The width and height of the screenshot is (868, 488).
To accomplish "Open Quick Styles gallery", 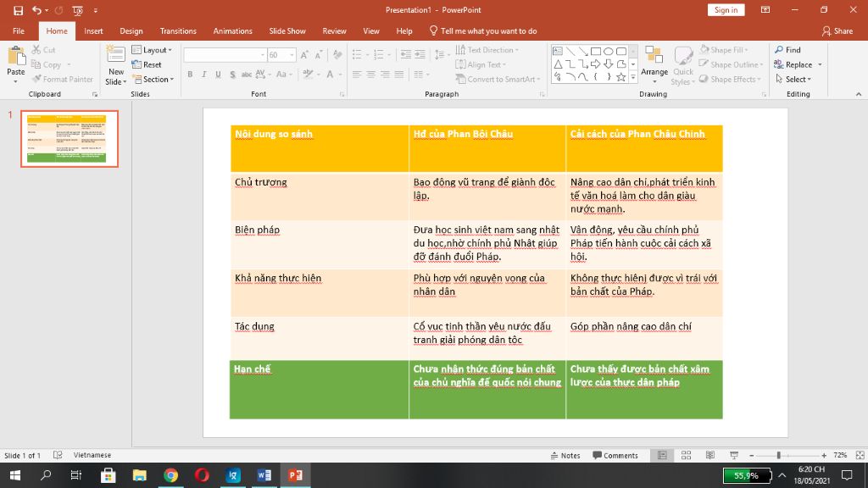I will (683, 65).
